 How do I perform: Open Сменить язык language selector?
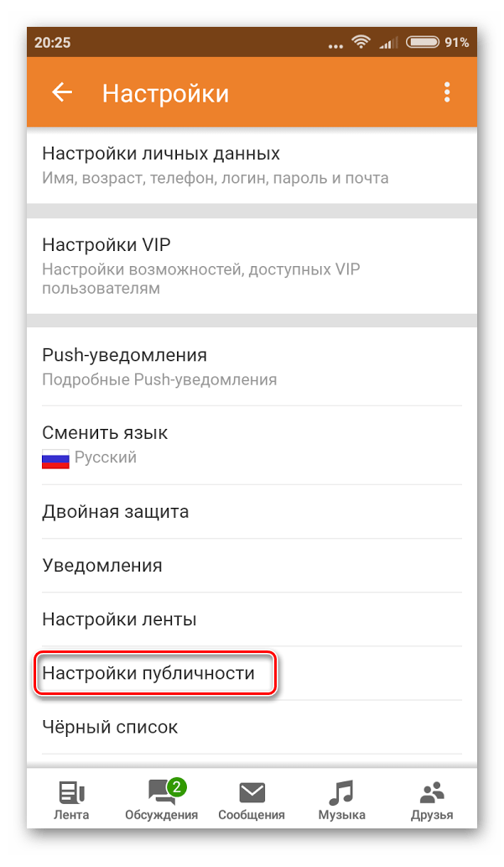(x=252, y=445)
